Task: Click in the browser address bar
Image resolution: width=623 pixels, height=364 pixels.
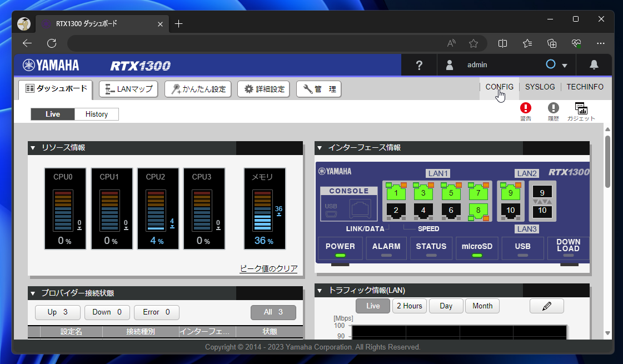Action: 250,43
